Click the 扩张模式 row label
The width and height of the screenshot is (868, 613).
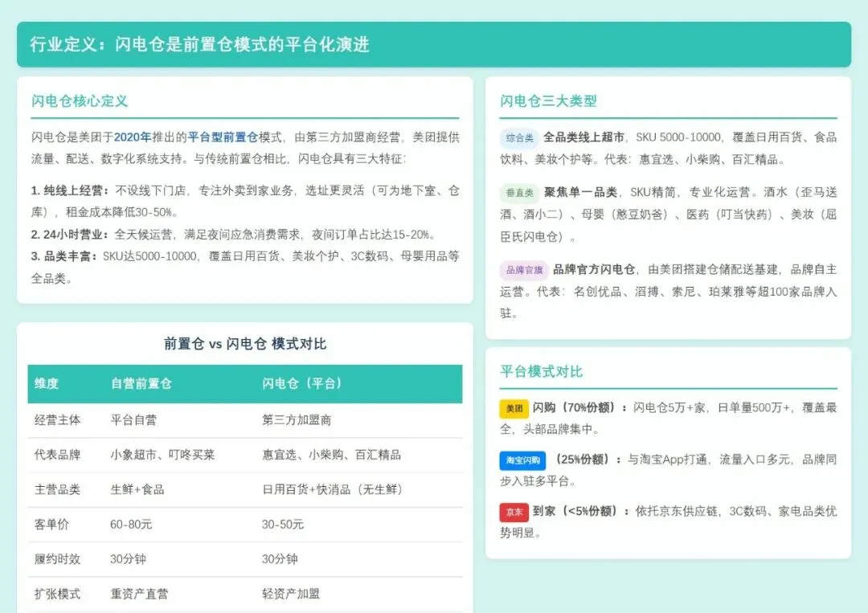(58, 595)
